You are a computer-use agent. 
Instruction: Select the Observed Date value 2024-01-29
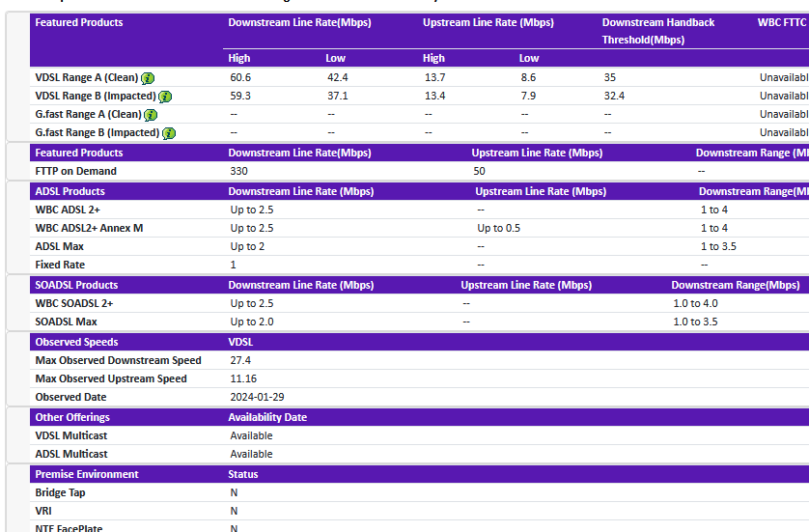[257, 397]
